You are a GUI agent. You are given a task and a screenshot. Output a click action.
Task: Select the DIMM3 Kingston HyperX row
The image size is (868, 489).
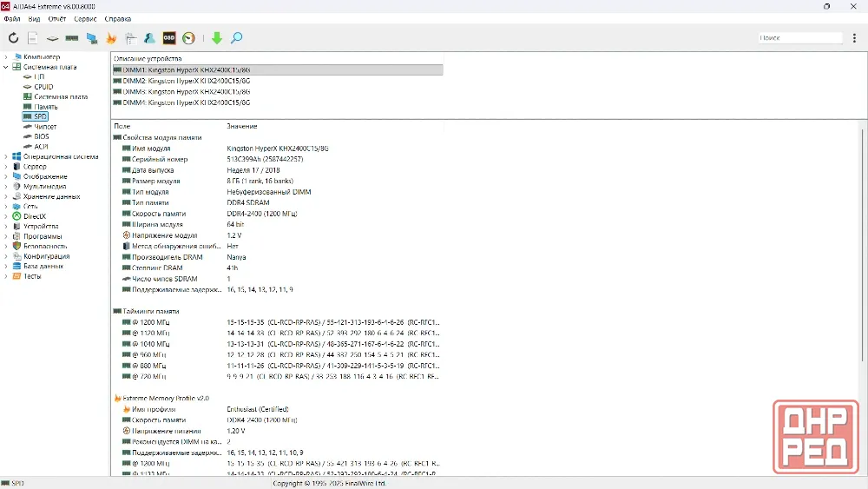point(278,92)
